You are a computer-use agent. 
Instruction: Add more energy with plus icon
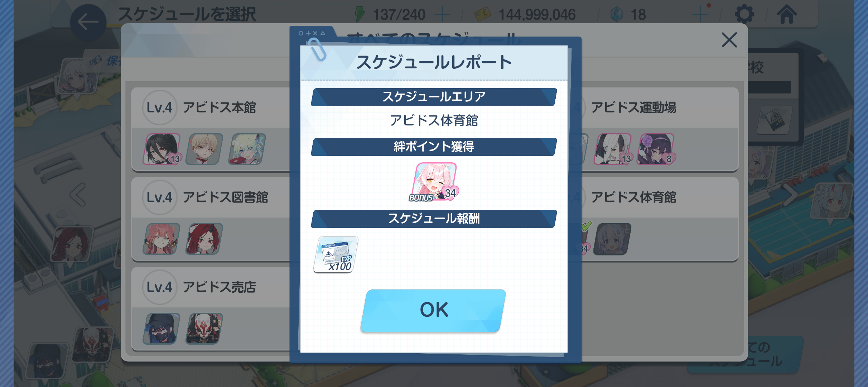442,15
